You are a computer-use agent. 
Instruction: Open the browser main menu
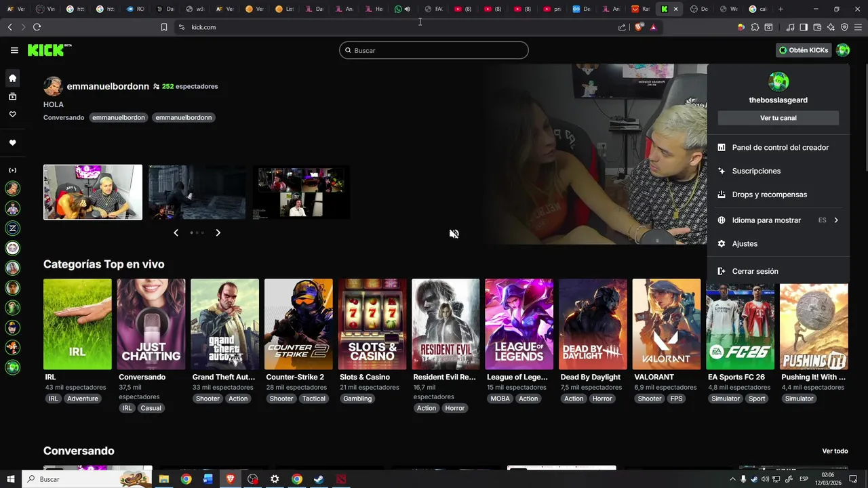(x=859, y=27)
